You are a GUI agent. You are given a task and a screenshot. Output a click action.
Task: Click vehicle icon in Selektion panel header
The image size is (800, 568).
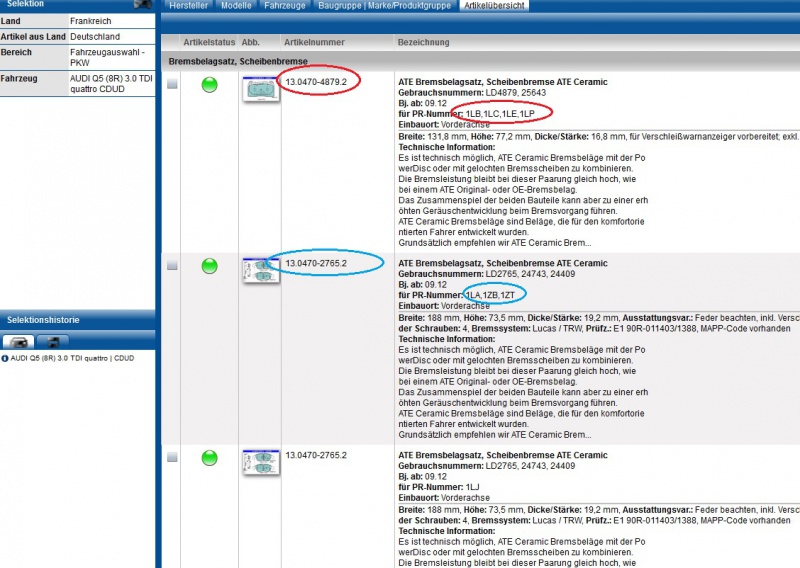click(144, 5)
